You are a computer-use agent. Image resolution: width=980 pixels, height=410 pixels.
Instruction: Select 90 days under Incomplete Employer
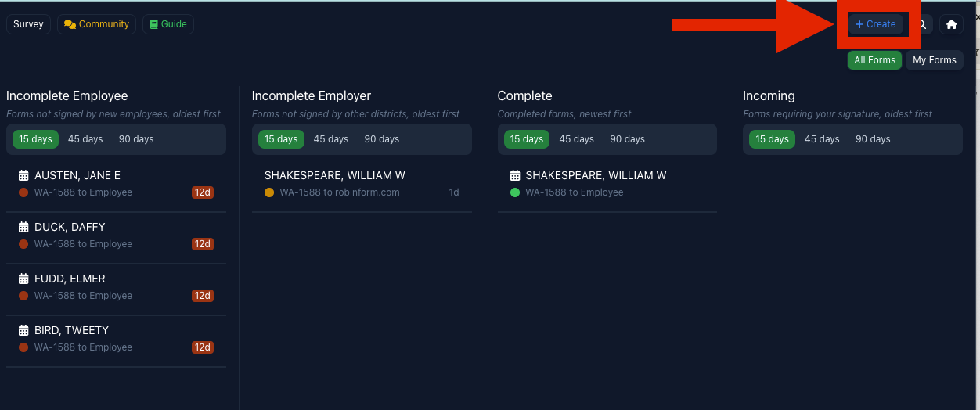[382, 139]
